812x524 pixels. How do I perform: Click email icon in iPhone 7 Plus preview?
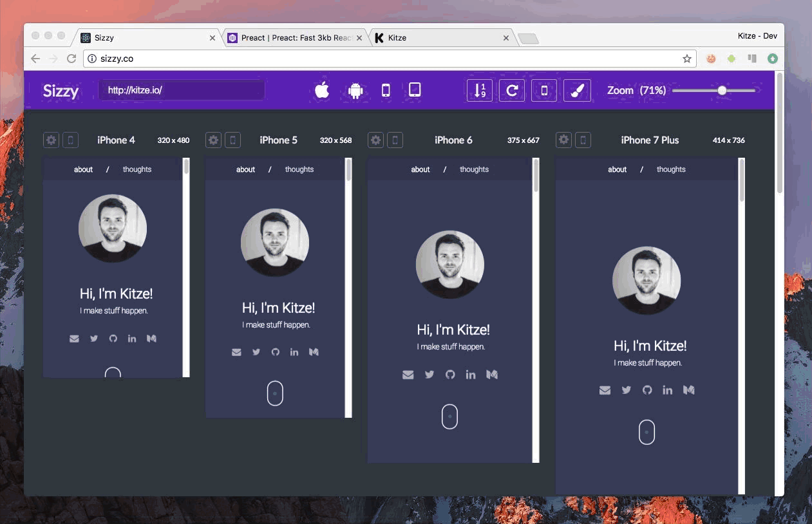pyautogui.click(x=605, y=390)
